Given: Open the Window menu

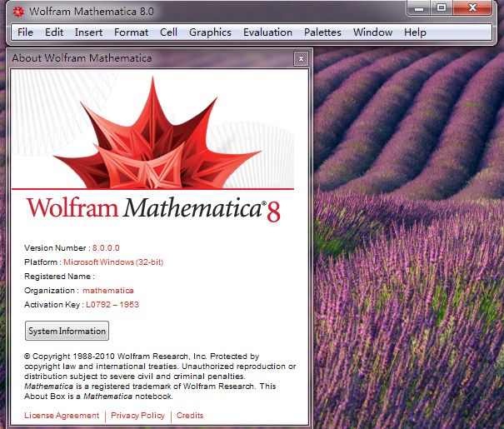Looking at the screenshot, I should click(372, 32).
